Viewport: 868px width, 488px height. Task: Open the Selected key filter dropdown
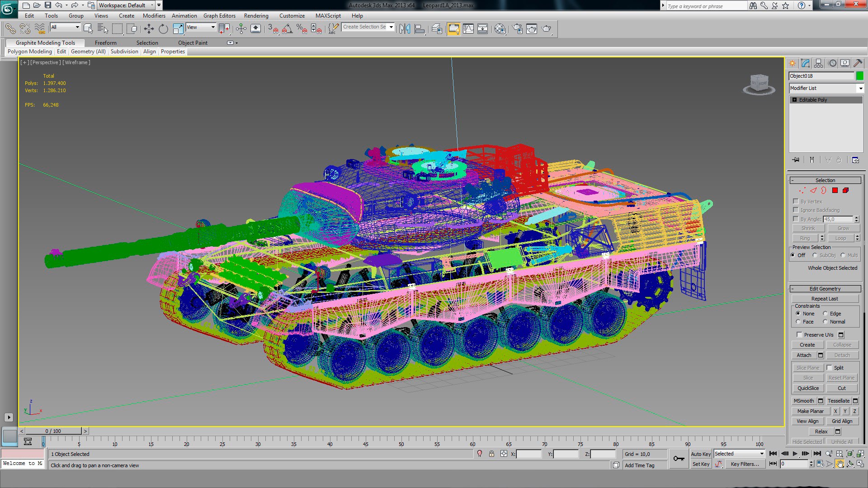pos(739,454)
